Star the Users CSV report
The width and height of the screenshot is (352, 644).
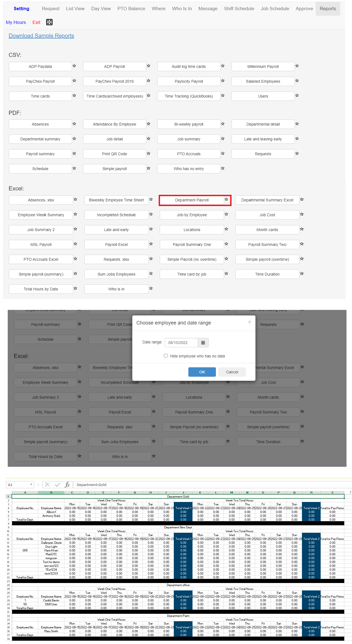297,96
